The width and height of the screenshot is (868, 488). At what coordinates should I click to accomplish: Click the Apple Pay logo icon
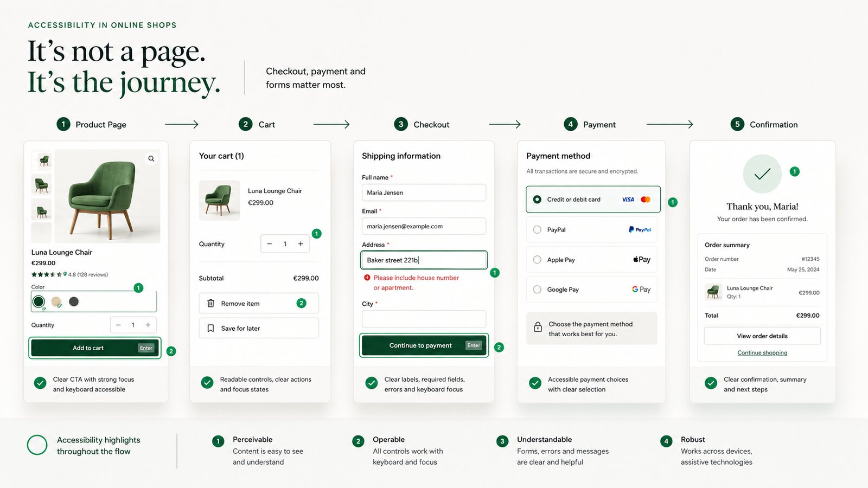tap(642, 260)
